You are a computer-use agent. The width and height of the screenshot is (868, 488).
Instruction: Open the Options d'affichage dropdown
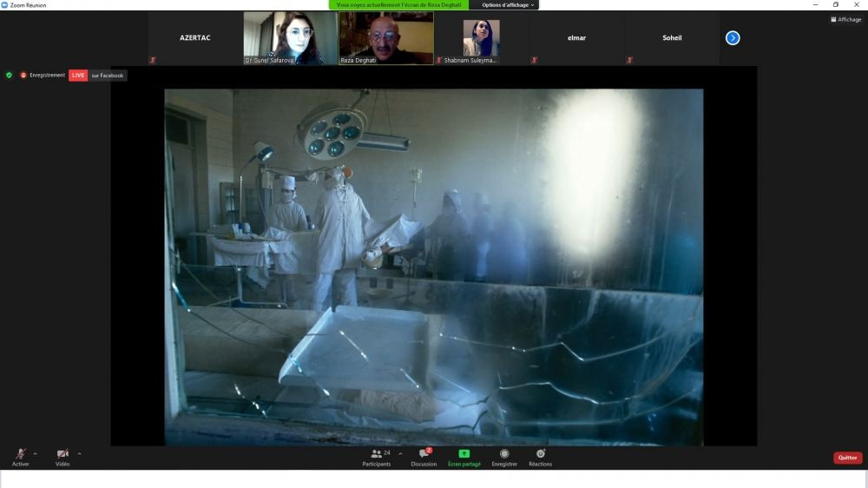click(x=510, y=5)
